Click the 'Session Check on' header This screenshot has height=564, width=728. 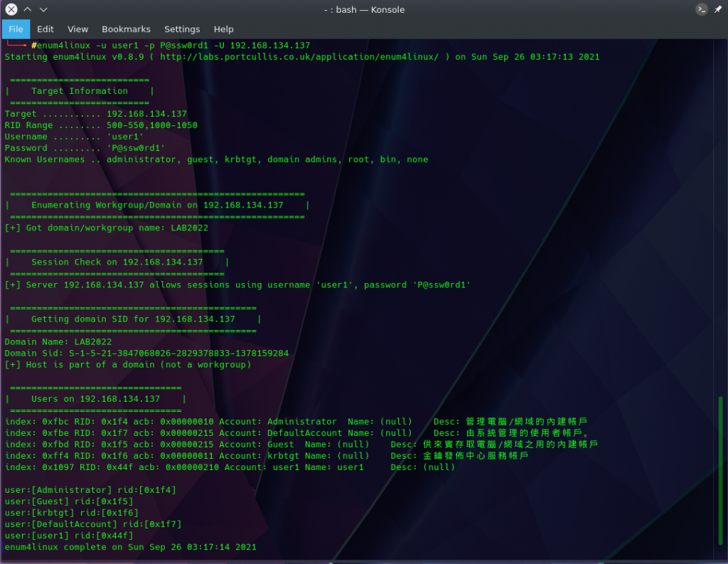(117, 262)
